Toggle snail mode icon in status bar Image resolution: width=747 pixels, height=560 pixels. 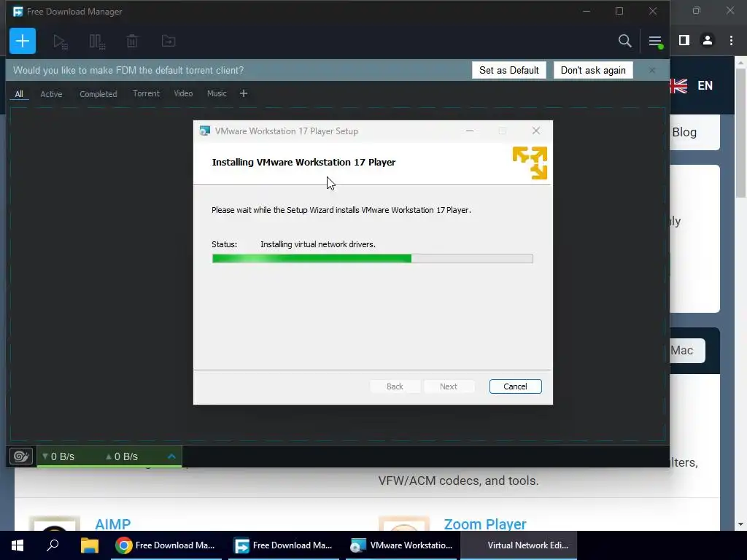[21, 456]
